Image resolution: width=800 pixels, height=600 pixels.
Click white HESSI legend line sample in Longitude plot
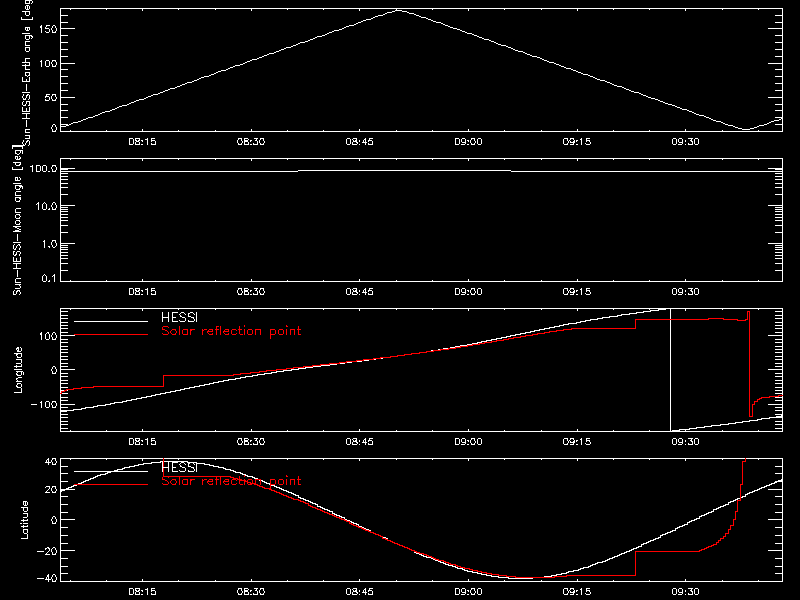click(x=111, y=321)
